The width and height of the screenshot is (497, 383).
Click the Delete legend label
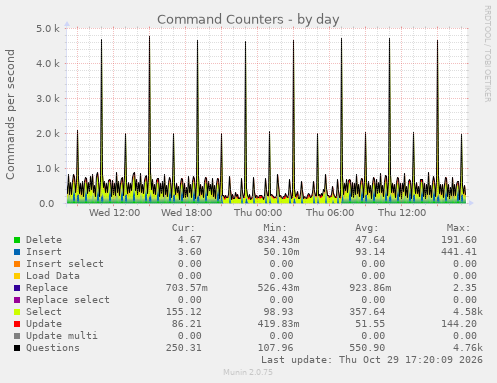[x=44, y=240]
